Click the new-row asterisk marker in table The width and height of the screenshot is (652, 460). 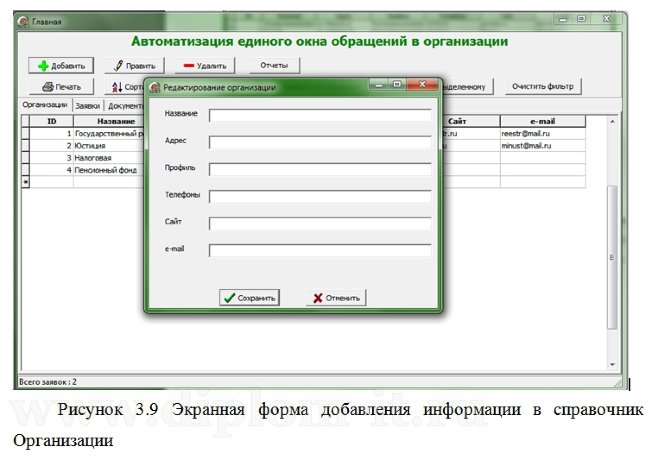pos(25,182)
